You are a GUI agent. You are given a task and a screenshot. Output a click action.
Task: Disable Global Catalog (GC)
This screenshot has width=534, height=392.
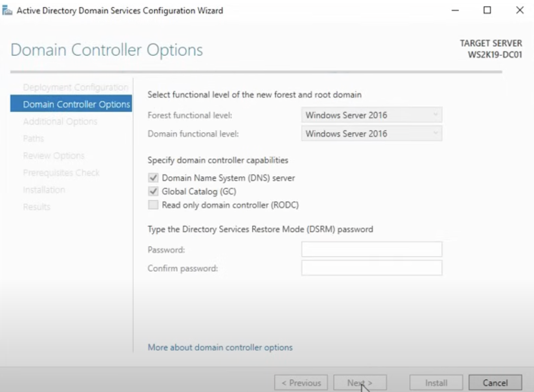point(153,191)
